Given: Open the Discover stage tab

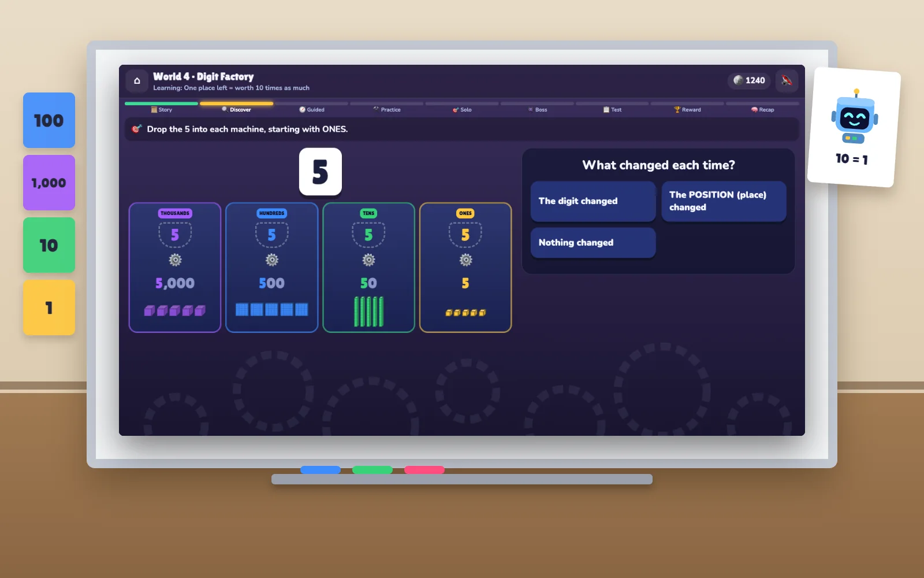Looking at the screenshot, I should pos(237,109).
